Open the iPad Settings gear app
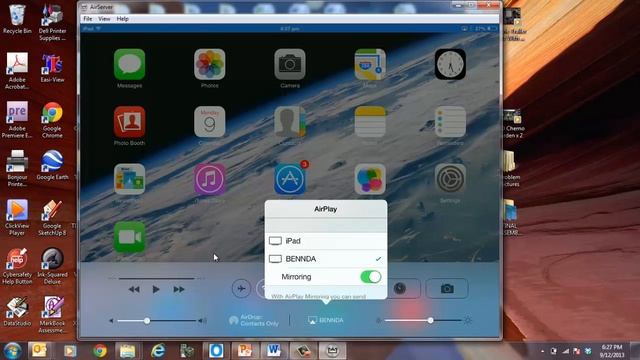The height and width of the screenshot is (360, 640). [450, 179]
